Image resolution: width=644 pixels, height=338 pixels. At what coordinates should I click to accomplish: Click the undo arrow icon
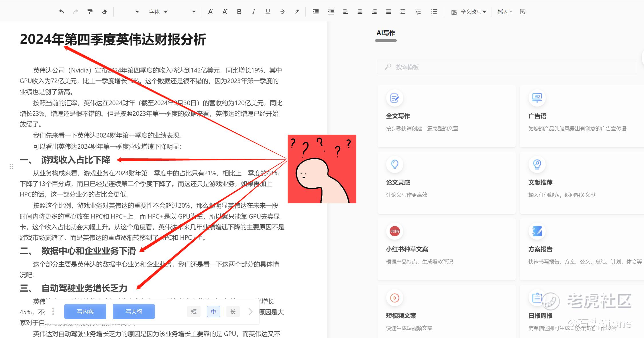[x=61, y=12]
